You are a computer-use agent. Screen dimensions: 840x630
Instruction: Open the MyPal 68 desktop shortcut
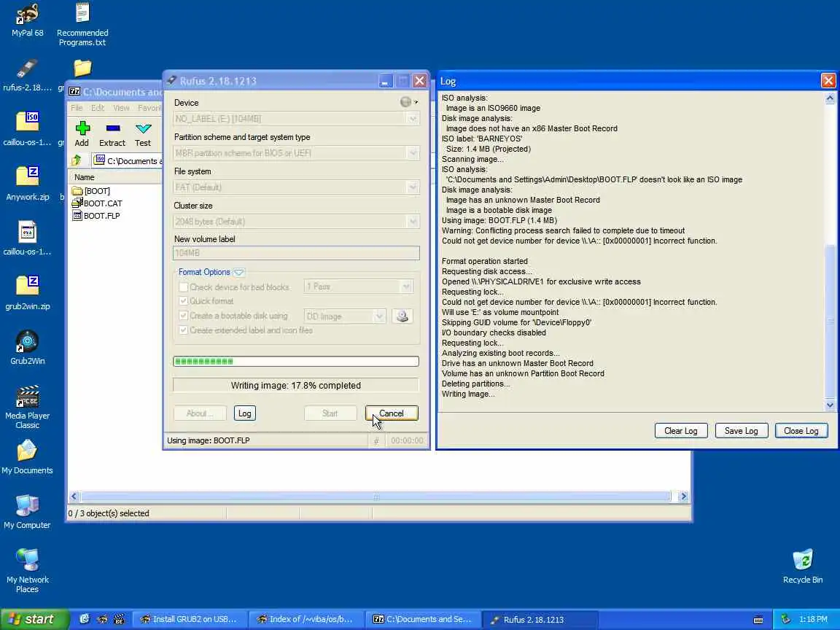[27, 20]
